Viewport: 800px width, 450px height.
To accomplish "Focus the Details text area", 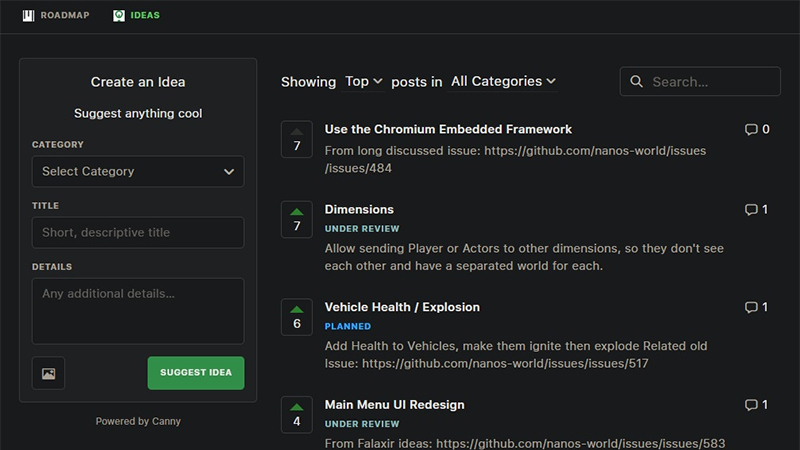I will point(138,310).
